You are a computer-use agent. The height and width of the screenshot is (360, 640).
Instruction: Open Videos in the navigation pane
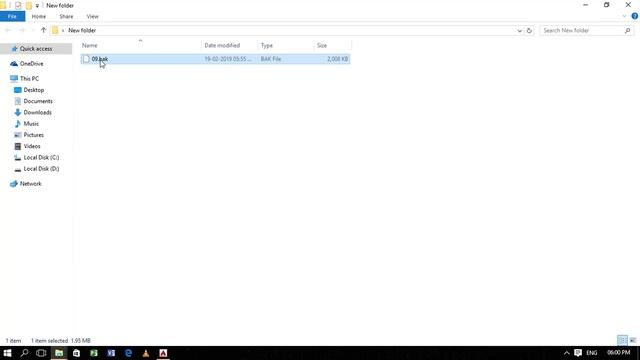tap(32, 146)
